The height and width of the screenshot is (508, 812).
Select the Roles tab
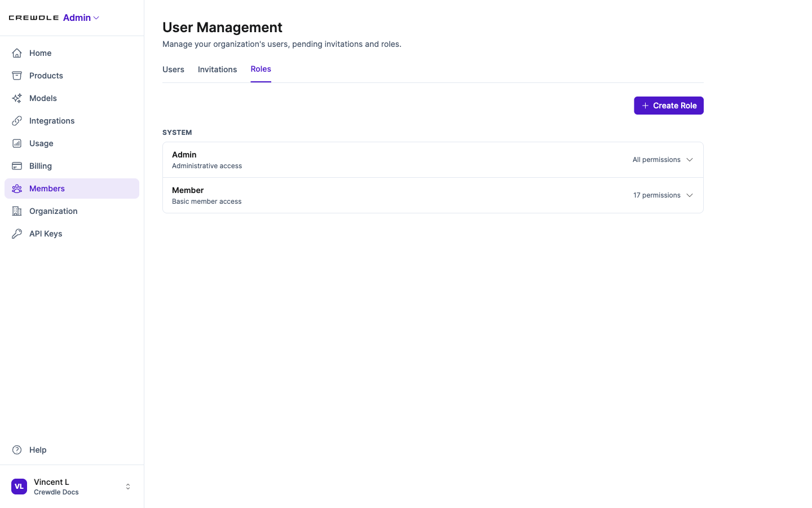pyautogui.click(x=261, y=69)
